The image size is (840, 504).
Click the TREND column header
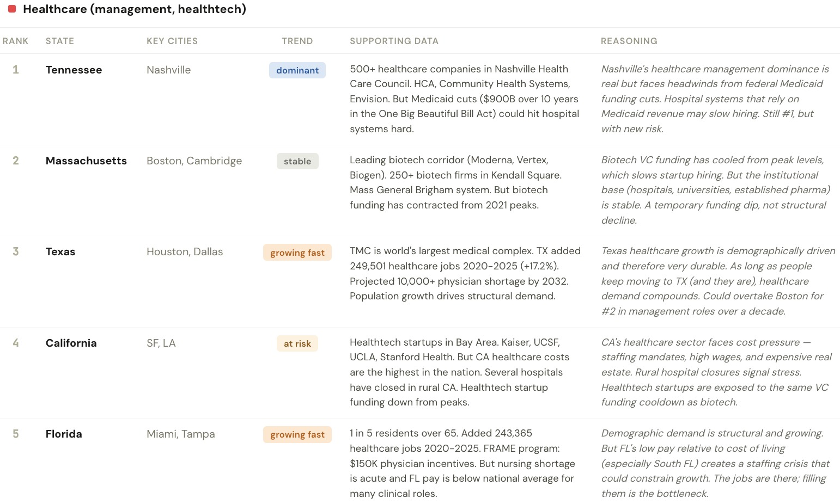pyautogui.click(x=297, y=41)
